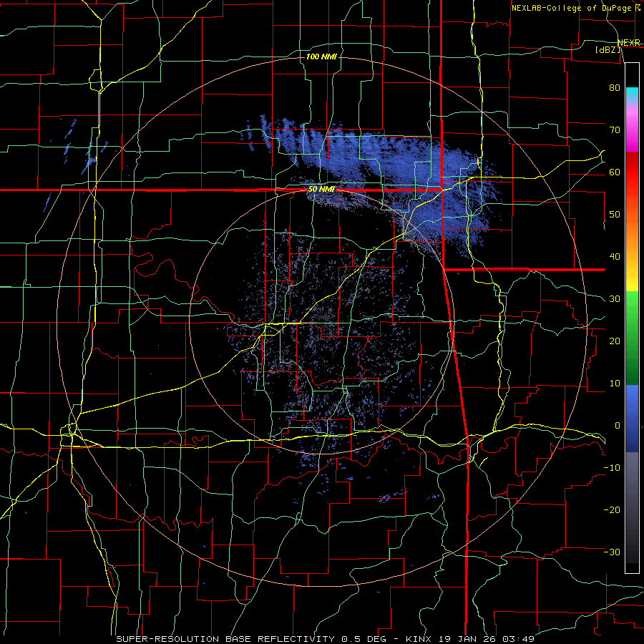Click the -30 value on the dBZ scale
Image resolution: width=644 pixels, height=644 pixels.
[x=612, y=552]
